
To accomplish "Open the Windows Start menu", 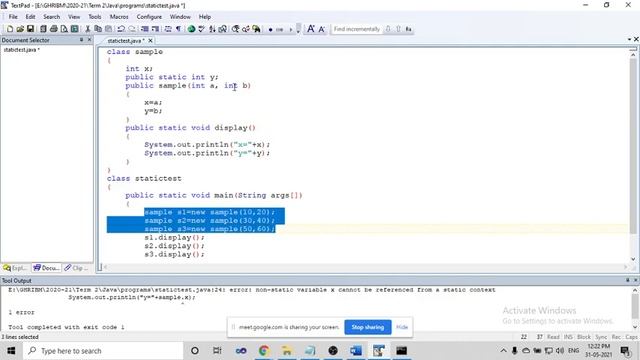I will (11, 351).
